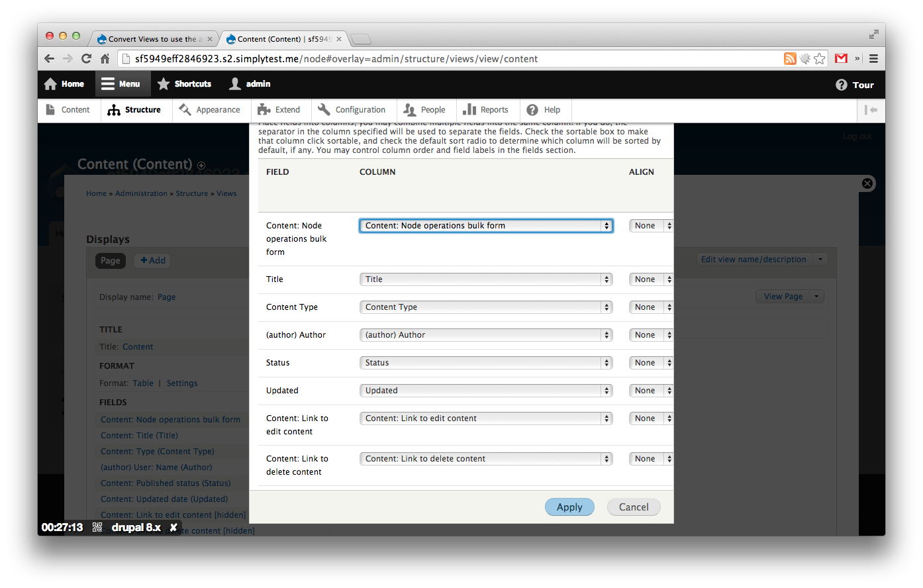Open People admin section
This screenshot has width=923, height=588.
click(x=424, y=110)
